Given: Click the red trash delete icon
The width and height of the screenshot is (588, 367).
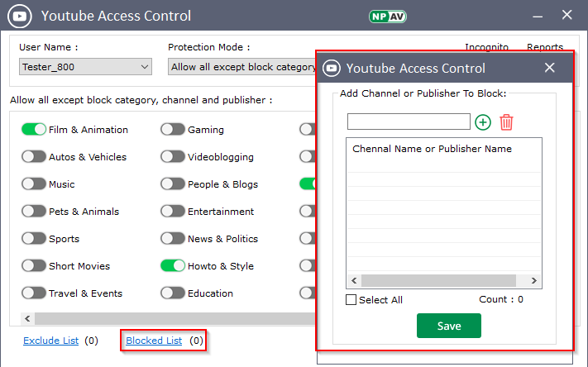Looking at the screenshot, I should (506, 122).
